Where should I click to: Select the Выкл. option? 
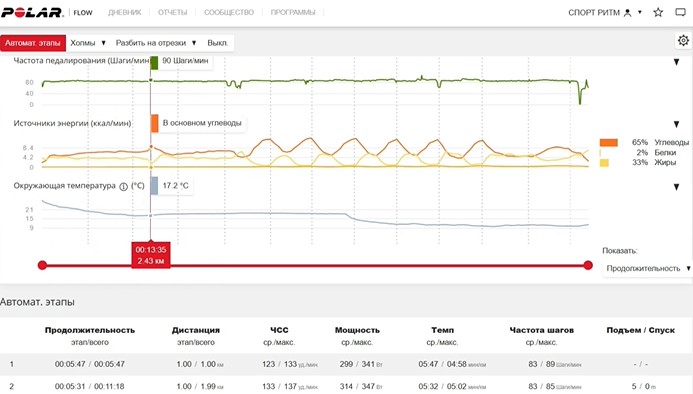pyautogui.click(x=217, y=43)
